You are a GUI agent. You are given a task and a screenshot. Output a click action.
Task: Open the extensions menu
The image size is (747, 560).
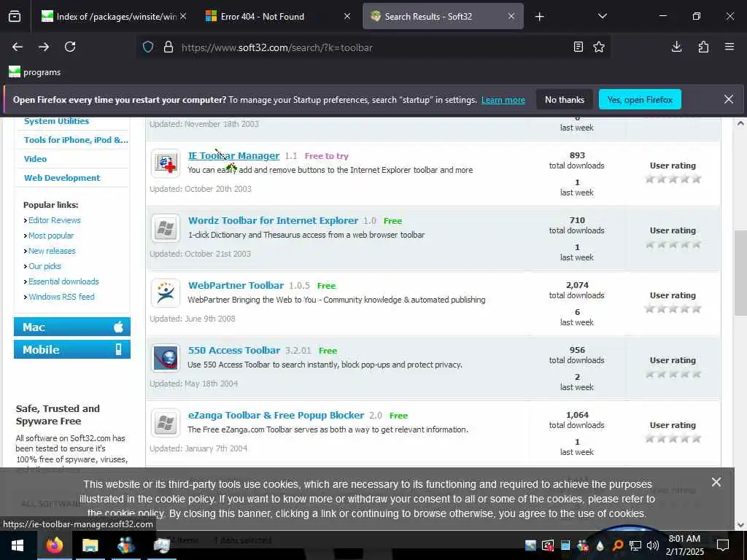point(703,47)
